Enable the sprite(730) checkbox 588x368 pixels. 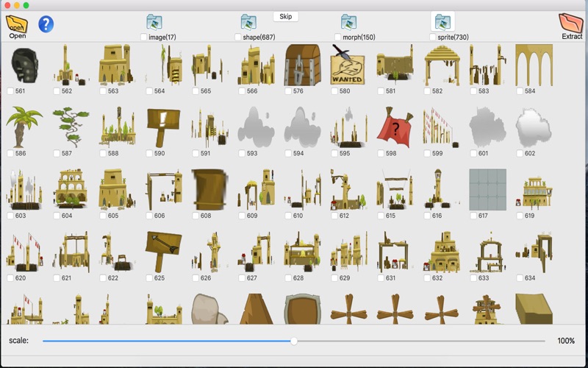point(432,37)
